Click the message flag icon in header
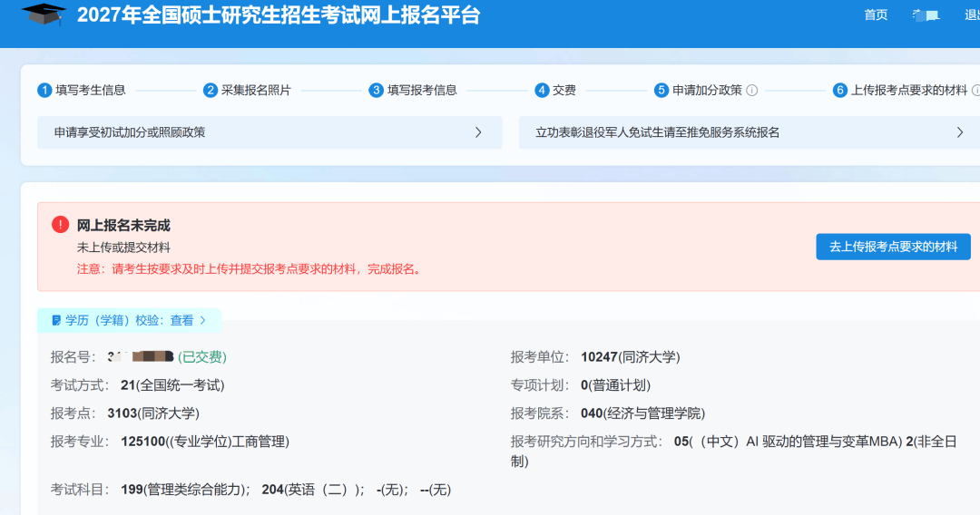Screen dimensions: 980x515 point(926,15)
